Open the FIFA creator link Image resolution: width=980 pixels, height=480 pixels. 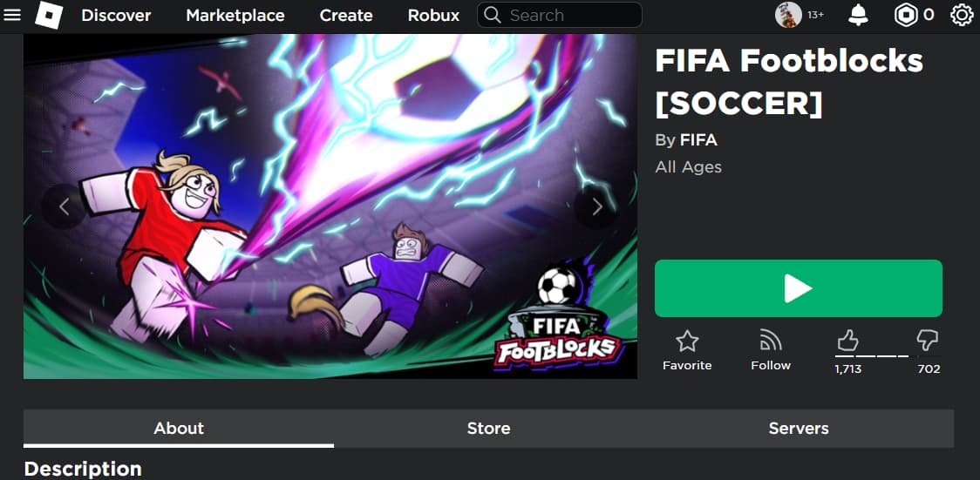[698, 140]
